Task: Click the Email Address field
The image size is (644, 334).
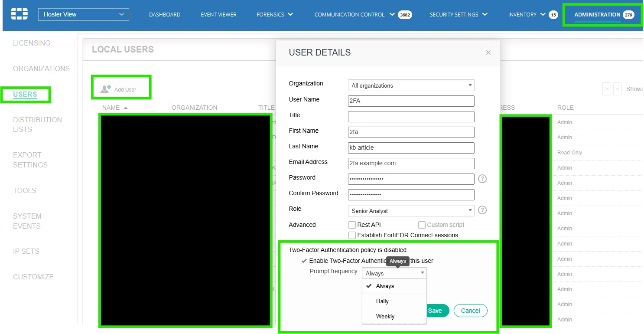Action: coord(411,164)
